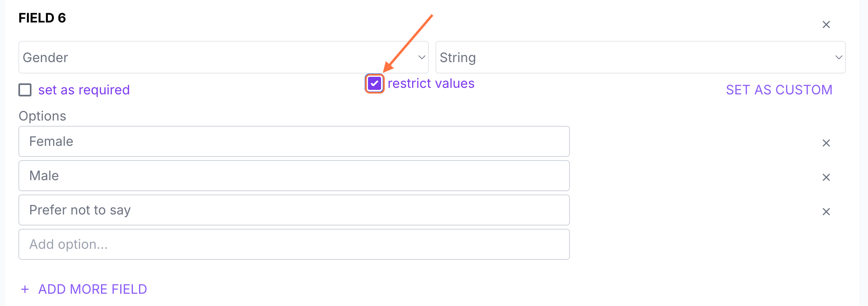Viewport: 868px width, 306px height.
Task: Click the FIELD 6 heading
Action: (x=42, y=18)
